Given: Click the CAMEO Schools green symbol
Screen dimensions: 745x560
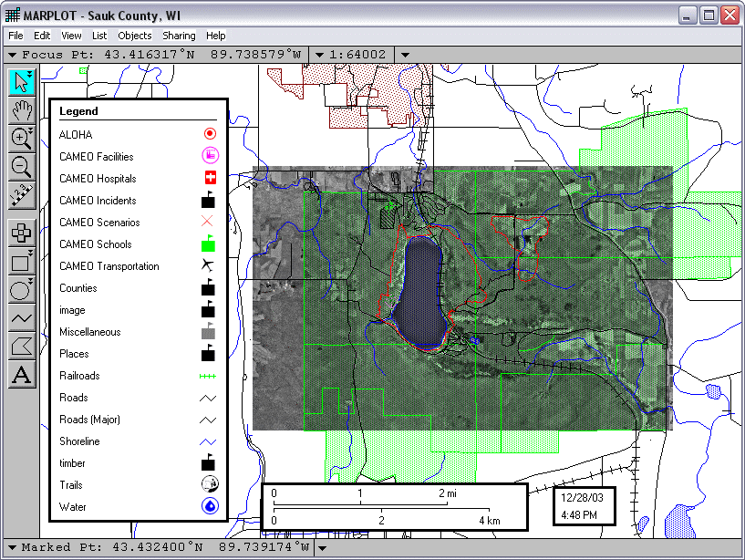Looking at the screenshot, I should (x=208, y=244).
